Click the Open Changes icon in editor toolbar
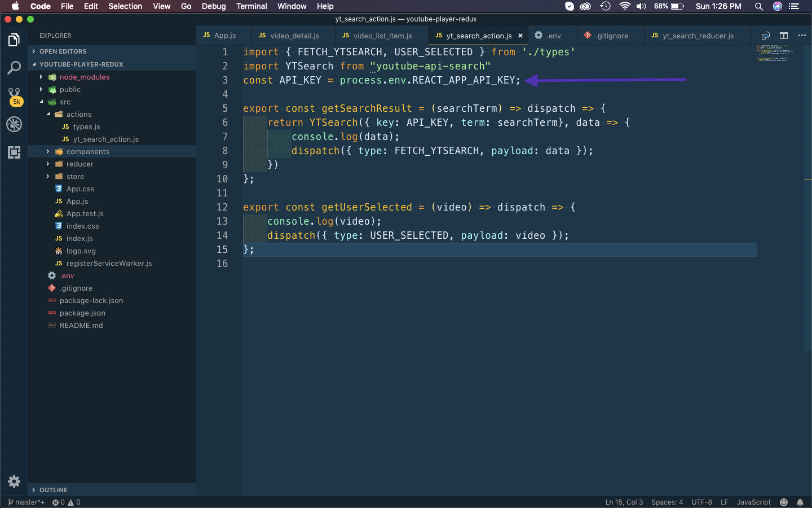 (x=765, y=36)
